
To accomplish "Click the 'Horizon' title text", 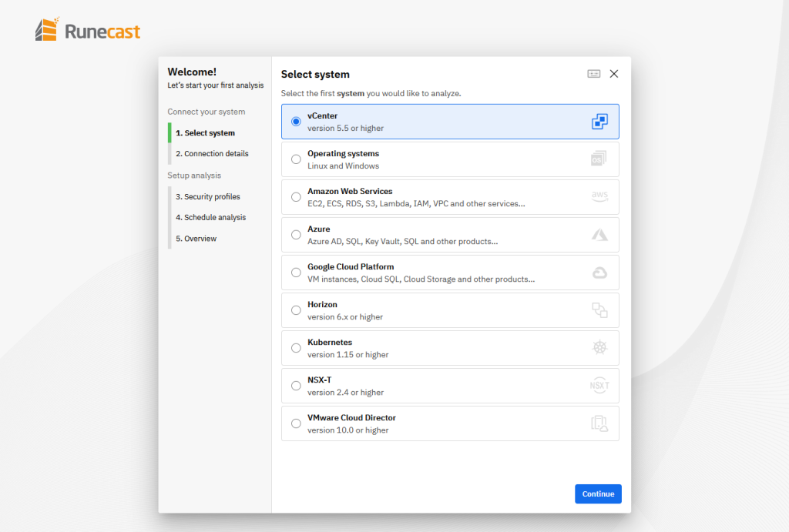I will point(323,304).
